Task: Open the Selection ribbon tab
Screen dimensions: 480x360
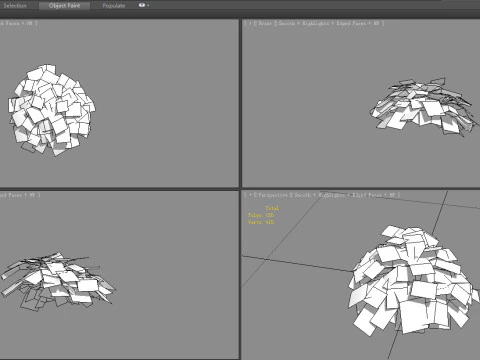Action: click(x=15, y=6)
